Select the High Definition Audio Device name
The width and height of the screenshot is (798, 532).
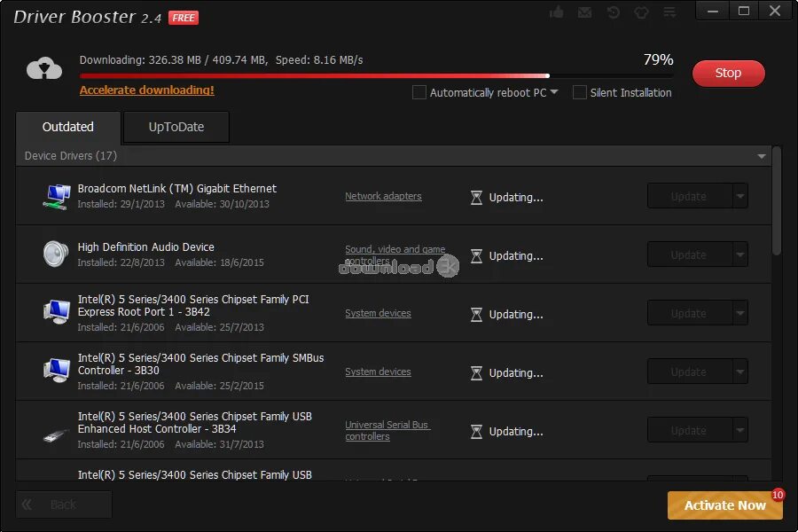click(146, 246)
